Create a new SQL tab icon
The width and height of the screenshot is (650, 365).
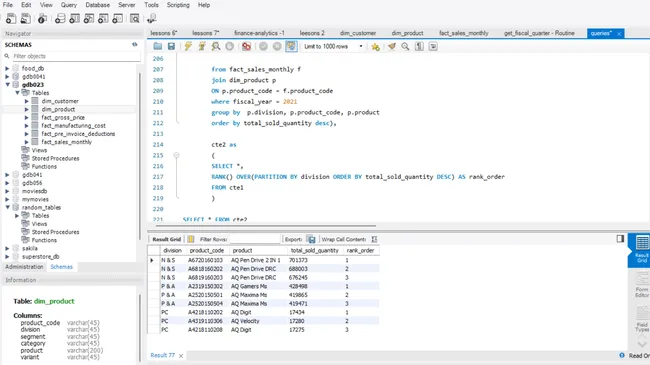click(11, 18)
